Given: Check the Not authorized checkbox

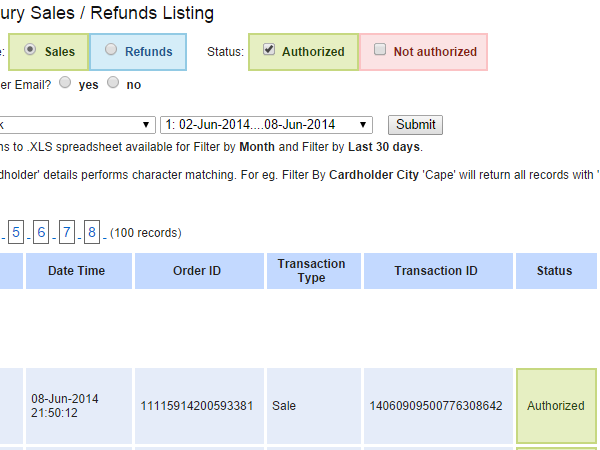Looking at the screenshot, I should coord(380,50).
